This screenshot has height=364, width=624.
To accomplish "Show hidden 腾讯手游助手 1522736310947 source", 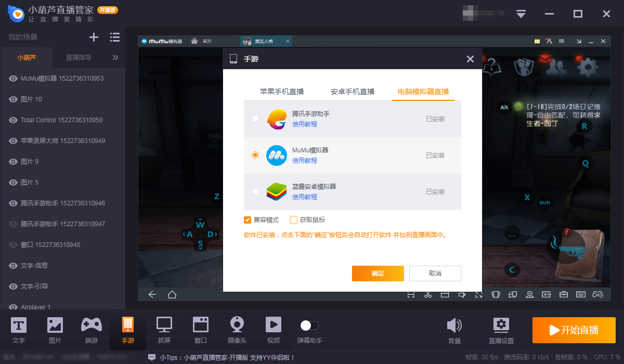I will point(14,224).
